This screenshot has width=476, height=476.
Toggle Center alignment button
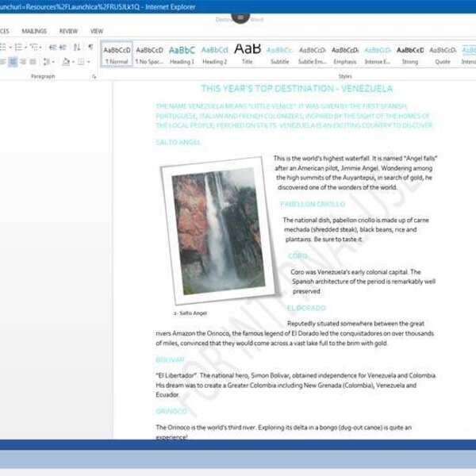(13, 62)
